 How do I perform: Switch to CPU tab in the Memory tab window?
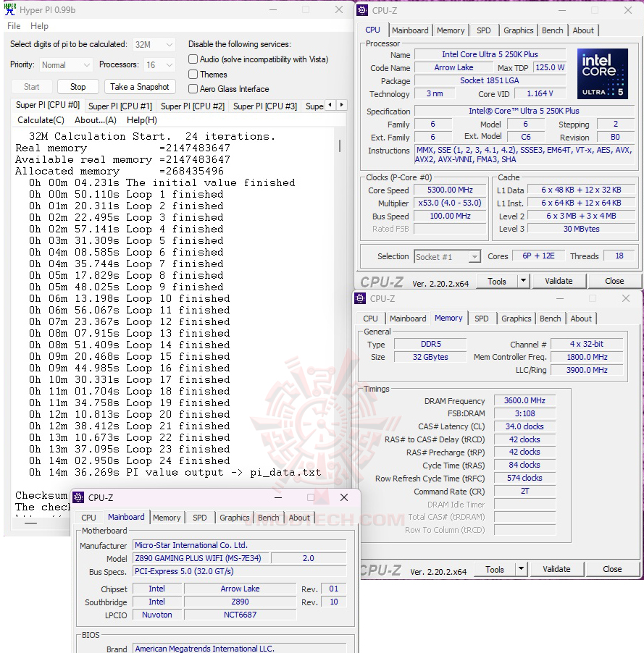tap(370, 319)
